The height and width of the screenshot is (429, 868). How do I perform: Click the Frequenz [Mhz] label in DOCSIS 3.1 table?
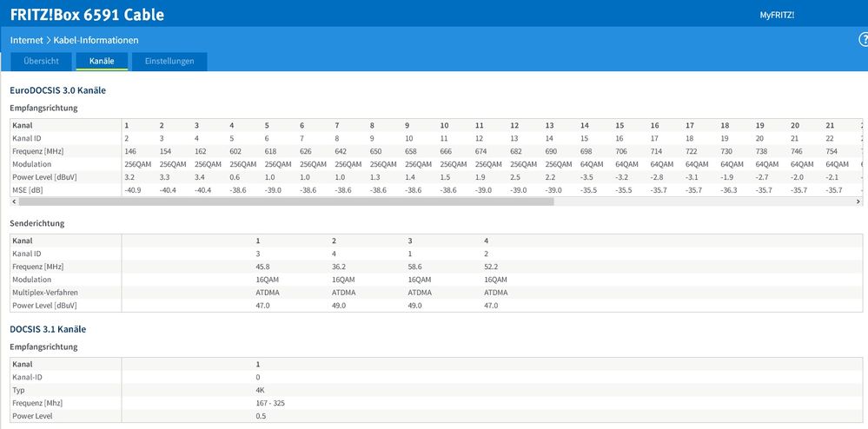[x=37, y=403]
